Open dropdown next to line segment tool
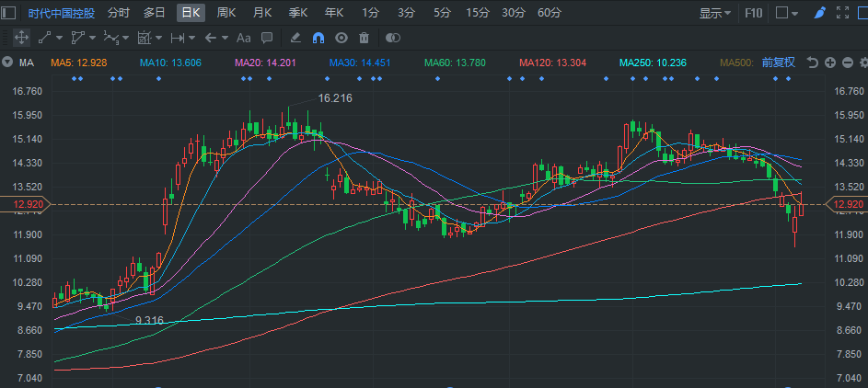Viewport: 868px width, 388px height. click(x=59, y=38)
